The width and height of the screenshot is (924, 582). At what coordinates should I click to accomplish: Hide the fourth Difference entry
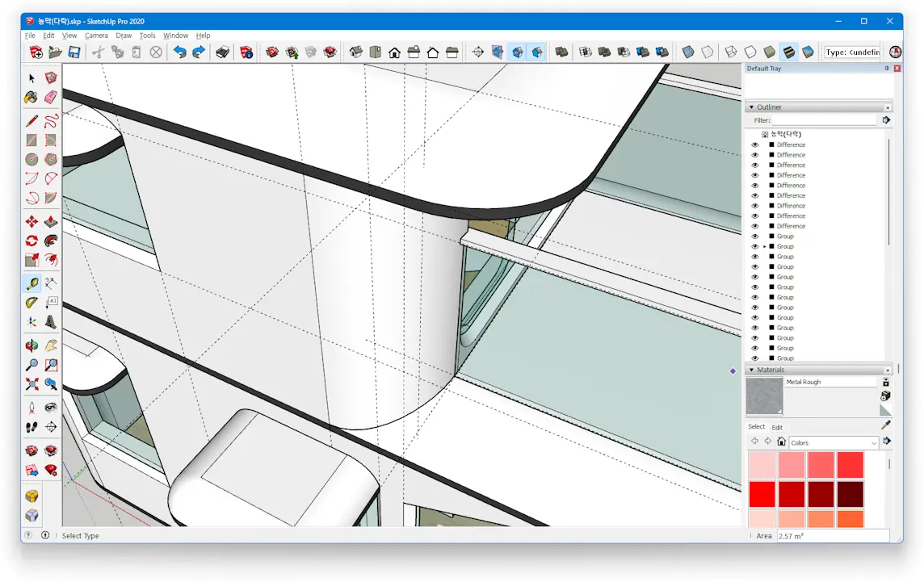[755, 175]
